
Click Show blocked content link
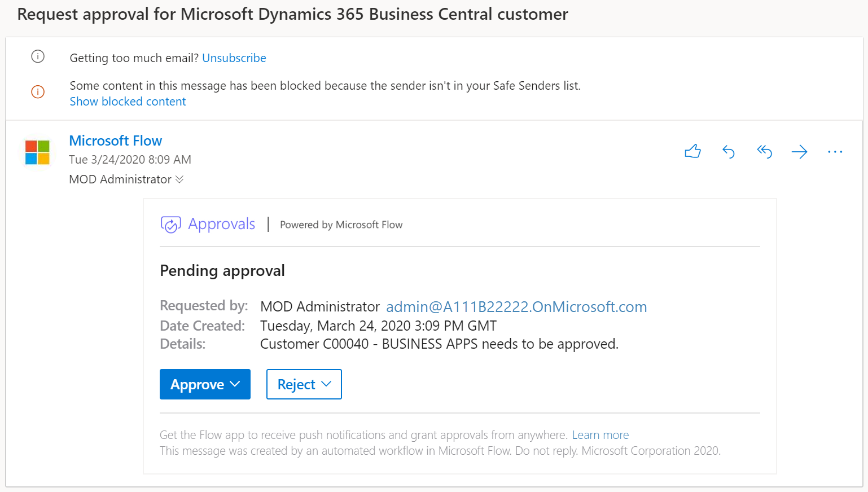pyautogui.click(x=128, y=102)
